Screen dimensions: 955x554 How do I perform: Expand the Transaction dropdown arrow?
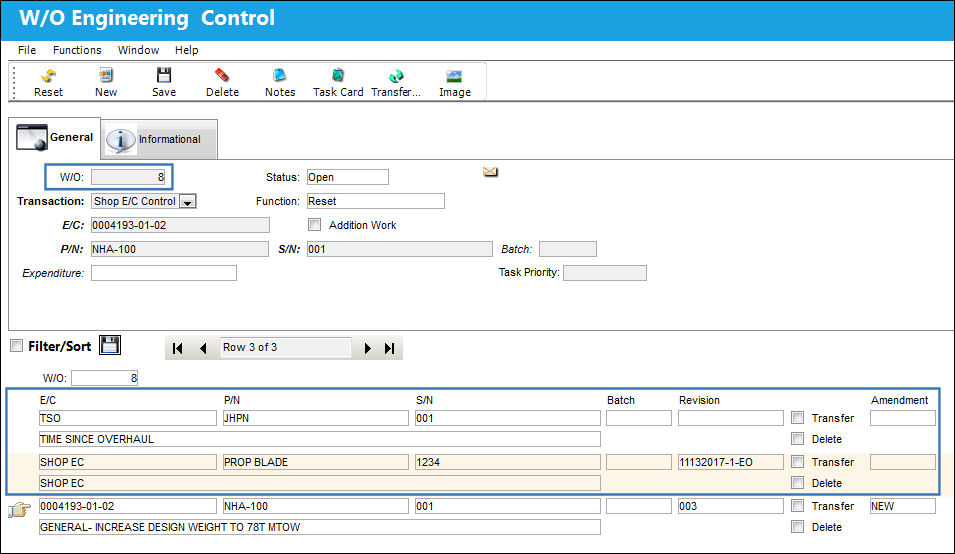tap(188, 202)
